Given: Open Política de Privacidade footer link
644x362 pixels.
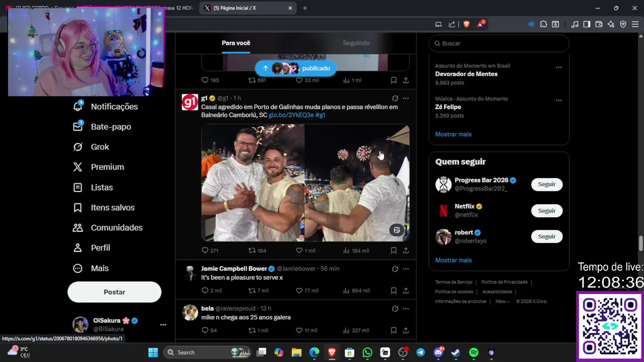Looking at the screenshot, I should point(504,282).
